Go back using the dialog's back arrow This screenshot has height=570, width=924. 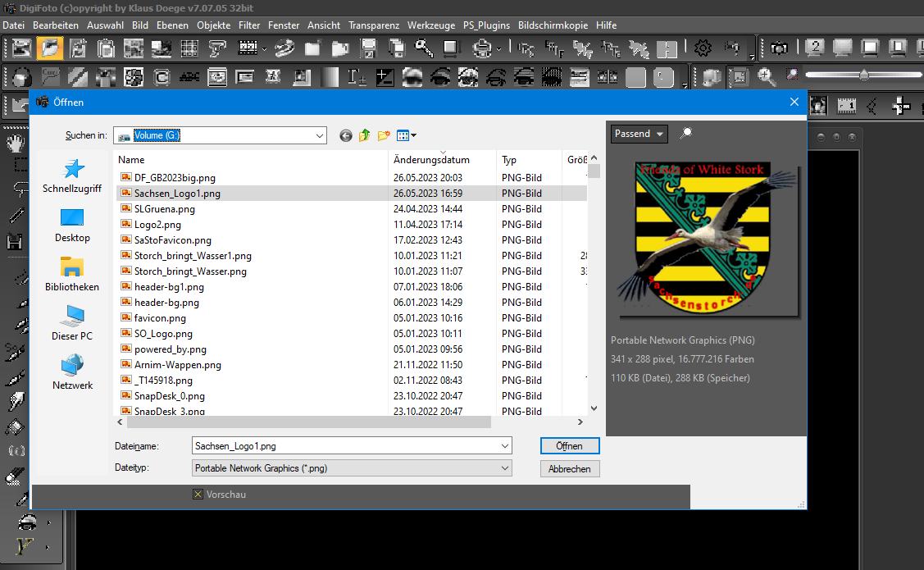(346, 135)
